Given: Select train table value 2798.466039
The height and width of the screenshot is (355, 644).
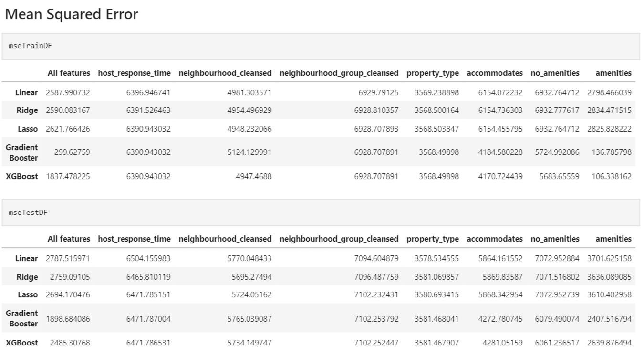Looking at the screenshot, I should pos(610,92).
